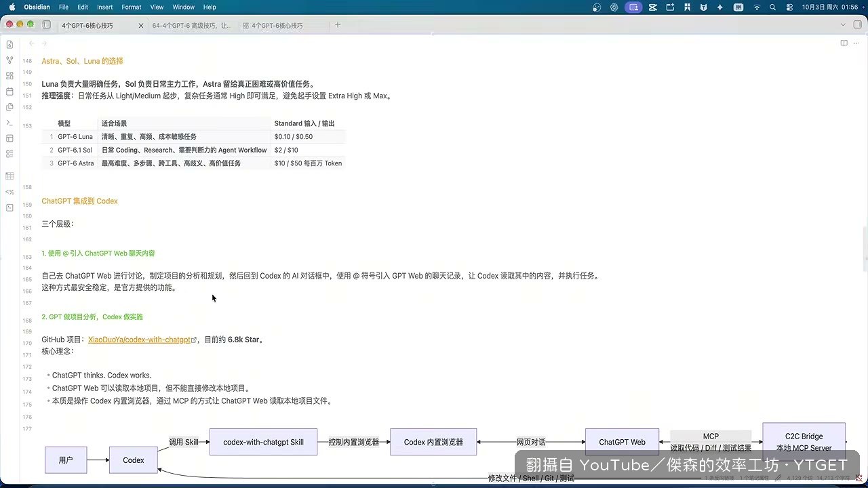Click the checklist icon in left ribbon
This screenshot has width=868, height=488.
[9, 154]
